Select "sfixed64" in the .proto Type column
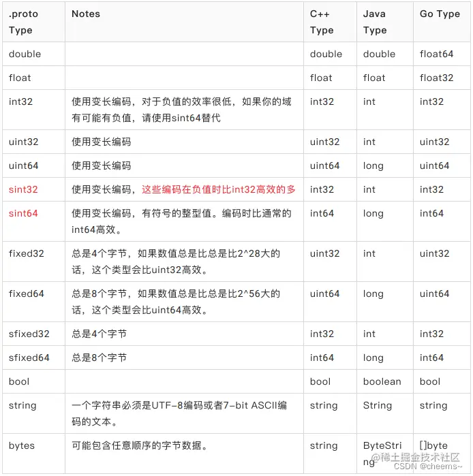Image resolution: width=473 pixels, height=476 pixels. [29, 358]
